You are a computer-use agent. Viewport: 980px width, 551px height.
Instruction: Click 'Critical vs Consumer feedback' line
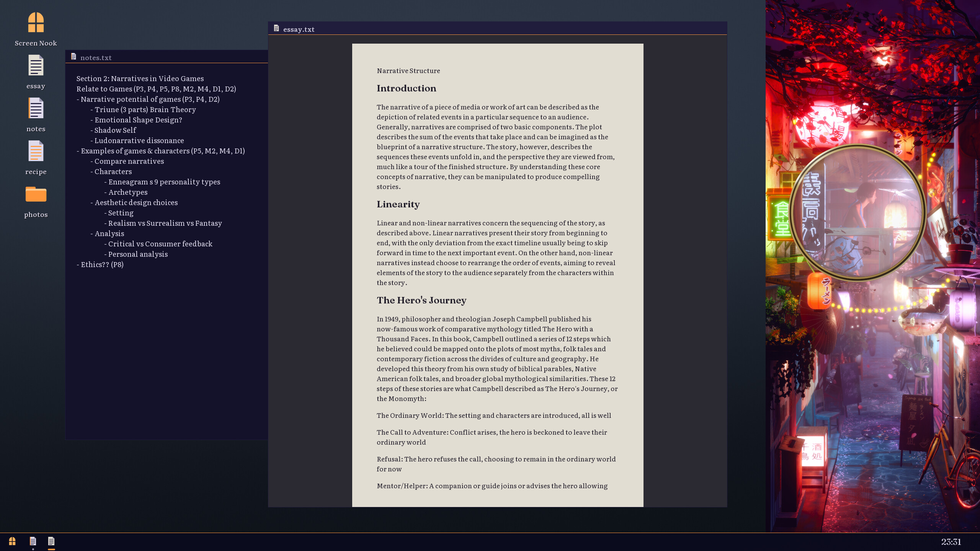158,244
